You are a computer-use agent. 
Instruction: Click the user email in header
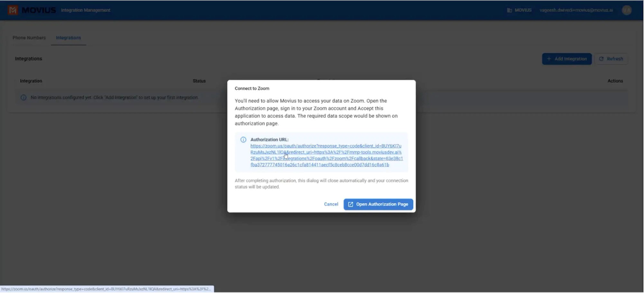576,11
